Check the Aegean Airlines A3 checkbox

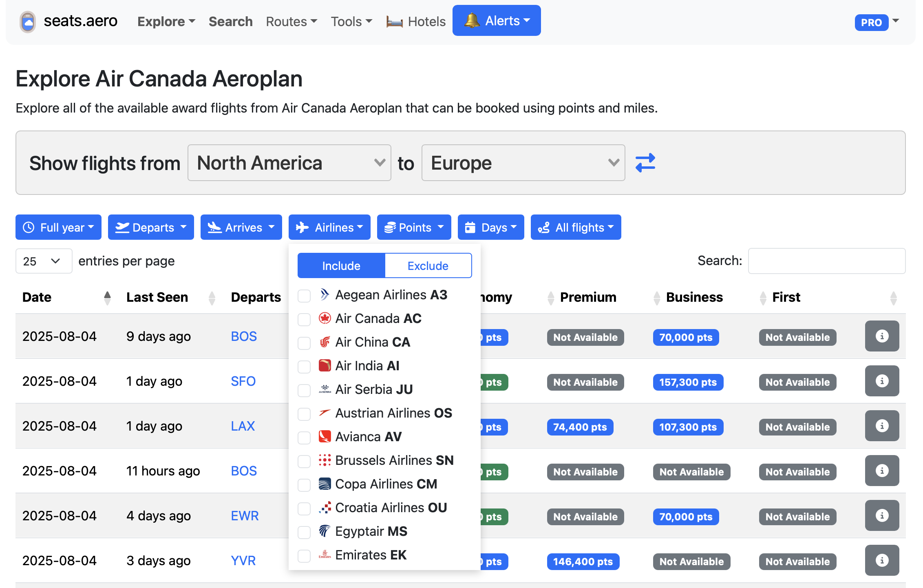[304, 296]
